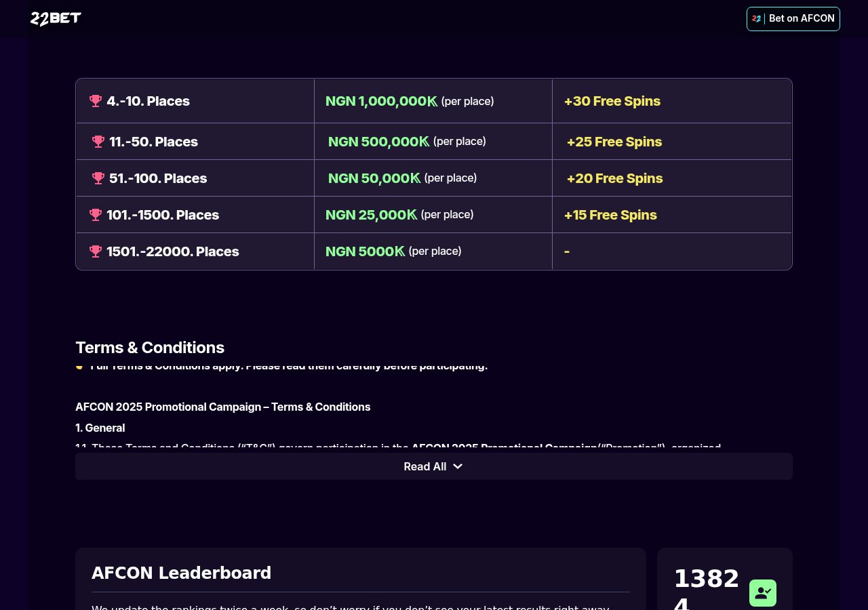Click the NGN 25,000 prize amount
This screenshot has width=868, height=610.
(x=371, y=215)
